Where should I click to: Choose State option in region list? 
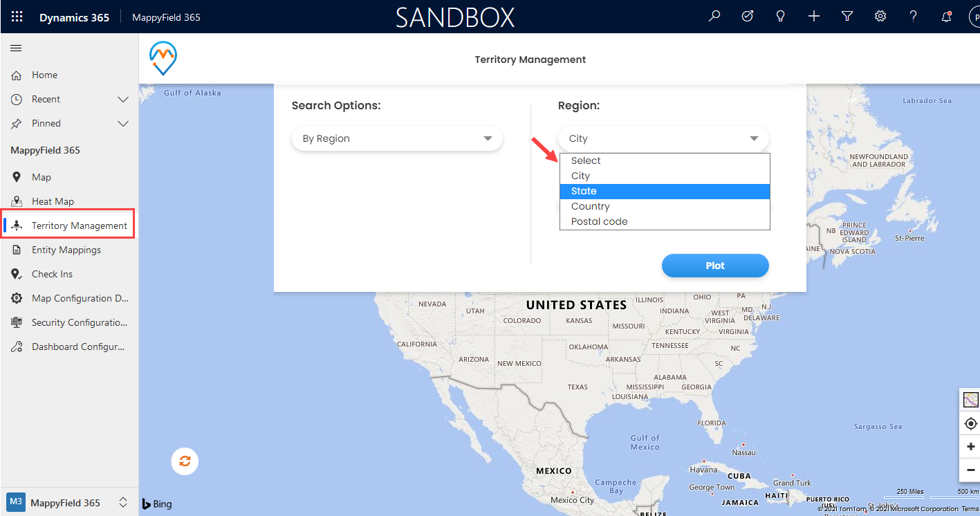click(665, 191)
